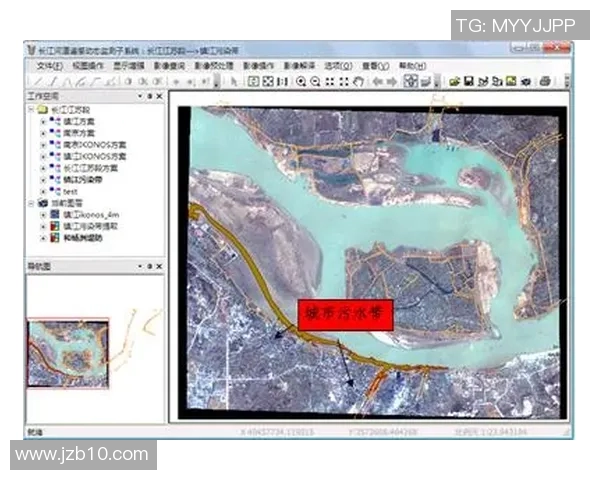Click the copy layers toolbar icon
Viewport: 600px width, 480px height.
coord(497,81)
